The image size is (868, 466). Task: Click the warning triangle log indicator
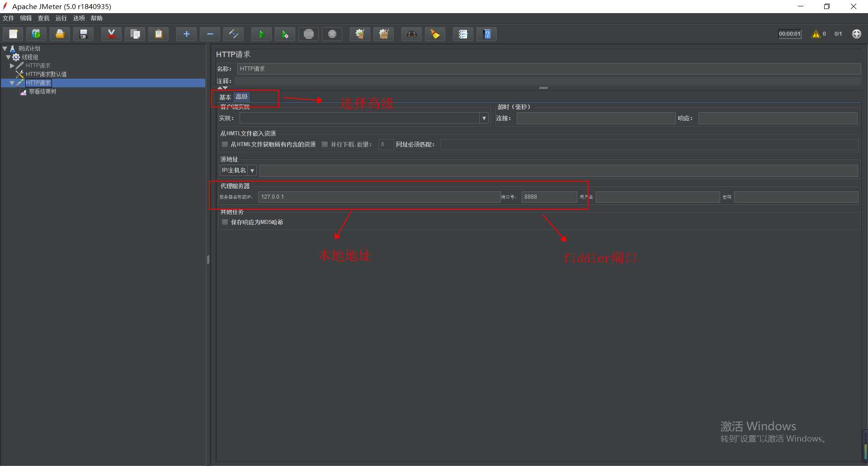pos(816,34)
